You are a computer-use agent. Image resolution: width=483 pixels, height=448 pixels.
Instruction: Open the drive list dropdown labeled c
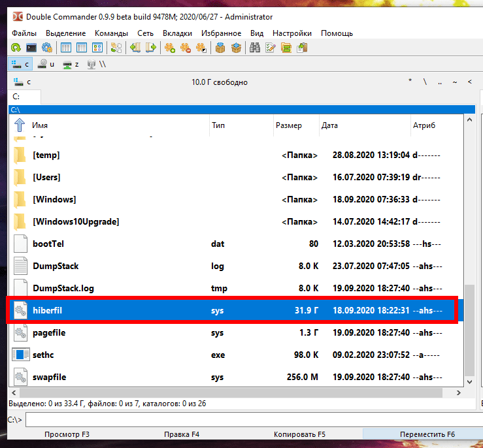[22, 82]
